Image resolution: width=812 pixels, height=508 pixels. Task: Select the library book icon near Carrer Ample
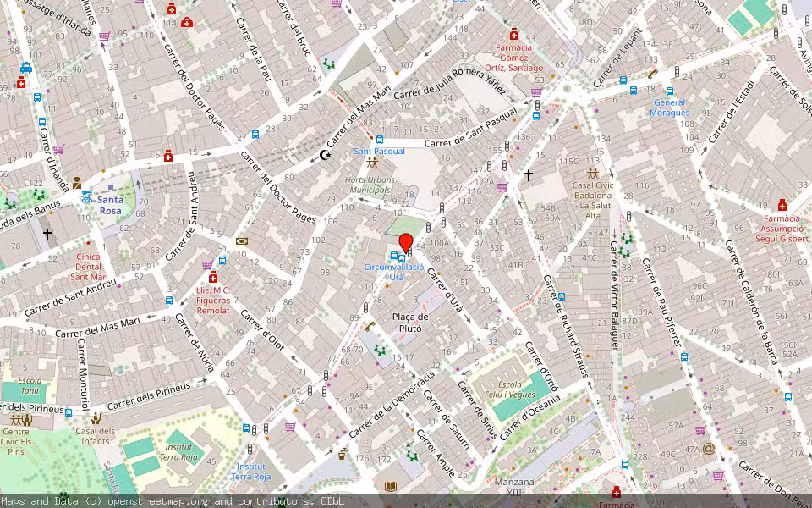coord(391,486)
